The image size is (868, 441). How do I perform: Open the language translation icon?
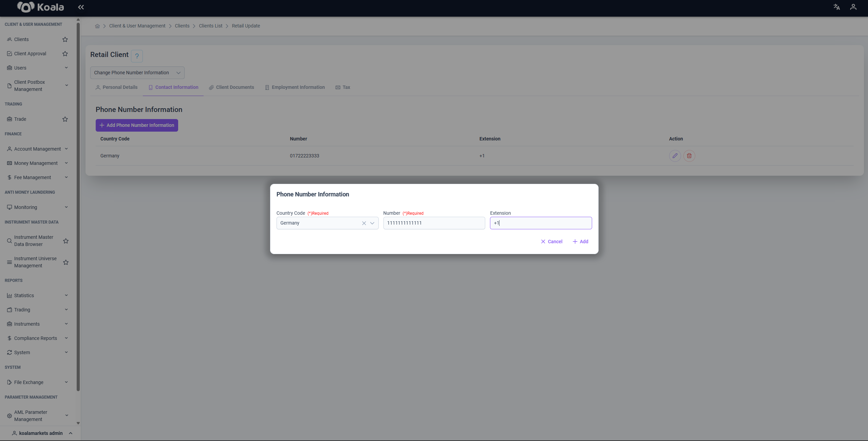pyautogui.click(x=836, y=7)
